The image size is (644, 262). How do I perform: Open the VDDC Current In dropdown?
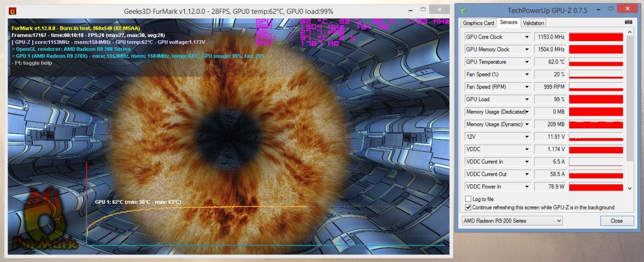pyautogui.click(x=527, y=161)
